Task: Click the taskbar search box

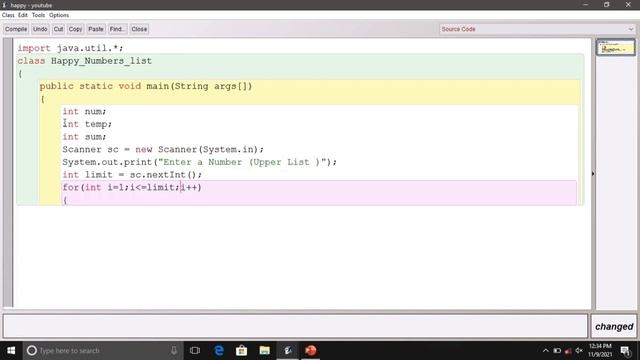Action: pyautogui.click(x=103, y=351)
